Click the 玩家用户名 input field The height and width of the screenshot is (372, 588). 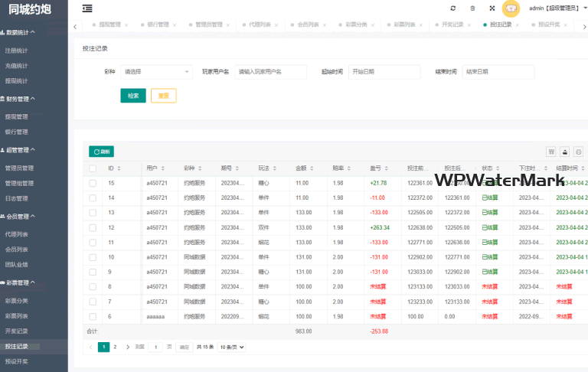(x=270, y=72)
